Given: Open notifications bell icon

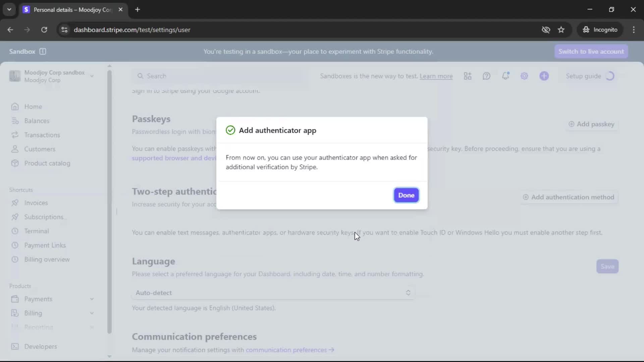Looking at the screenshot, I should tap(505, 76).
